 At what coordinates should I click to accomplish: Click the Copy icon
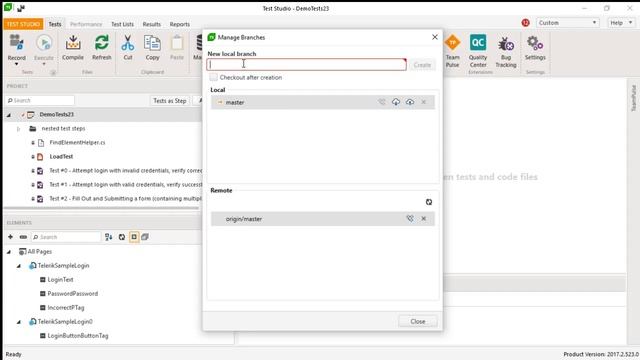(x=152, y=42)
